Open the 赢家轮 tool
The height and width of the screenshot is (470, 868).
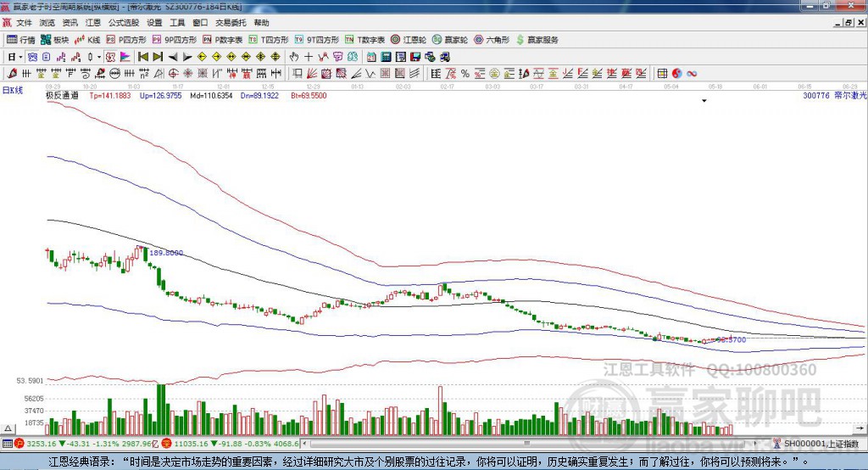(450, 40)
